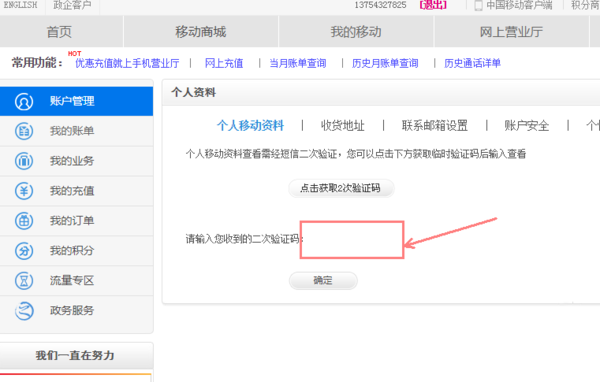Switch to the 账户安全 tab
This screenshot has width=600, height=382.
(x=527, y=126)
